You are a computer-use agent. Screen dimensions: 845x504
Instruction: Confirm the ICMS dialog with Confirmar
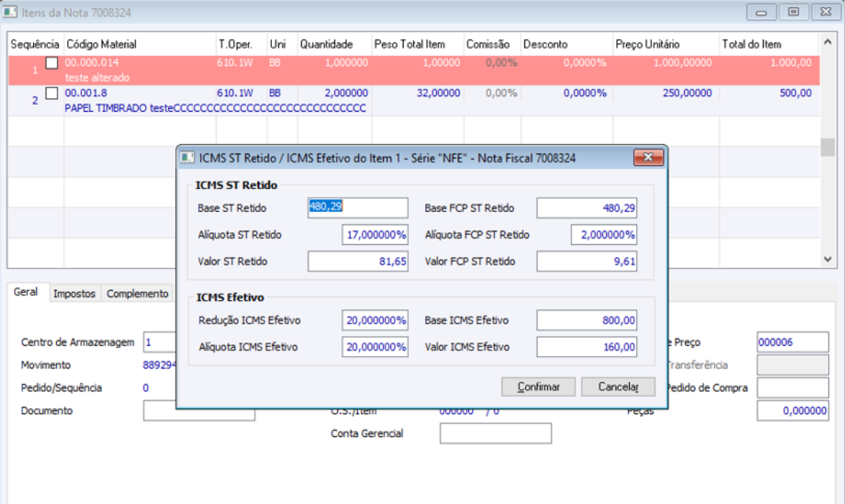point(538,387)
